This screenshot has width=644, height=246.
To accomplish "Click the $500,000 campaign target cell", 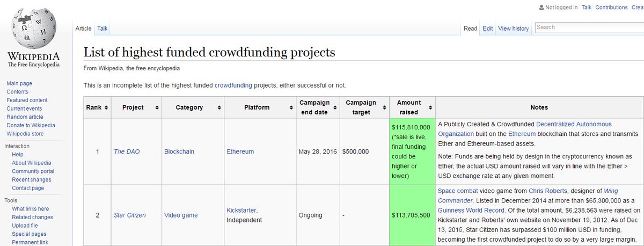I will tap(363, 151).
